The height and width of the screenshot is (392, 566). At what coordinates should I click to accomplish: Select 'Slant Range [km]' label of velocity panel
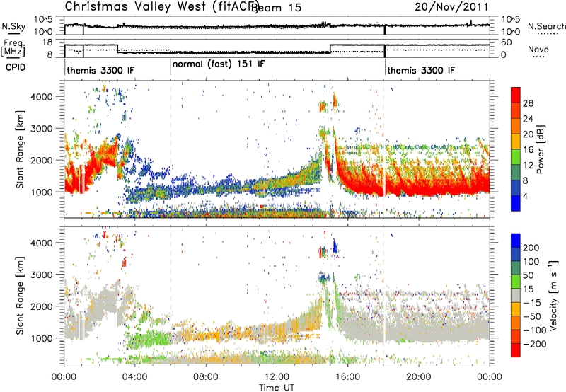coord(20,296)
